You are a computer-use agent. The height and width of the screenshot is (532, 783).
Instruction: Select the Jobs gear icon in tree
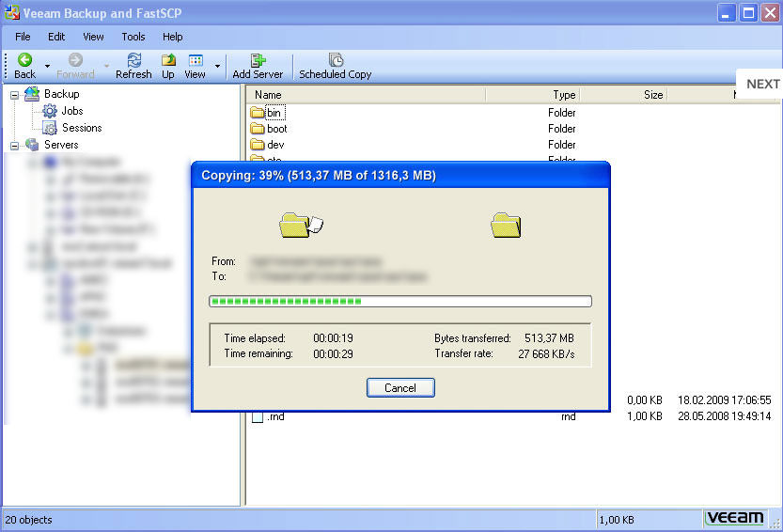coord(50,111)
